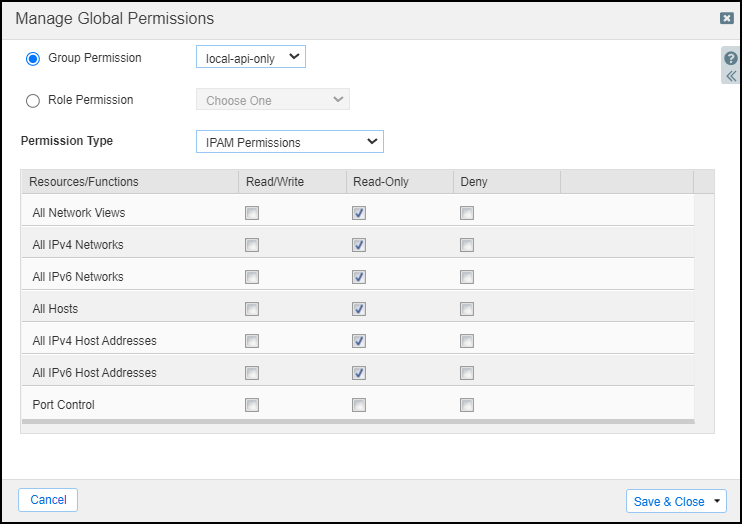Select the Group Permission radio button
The height and width of the screenshot is (524, 742).
[x=33, y=59]
